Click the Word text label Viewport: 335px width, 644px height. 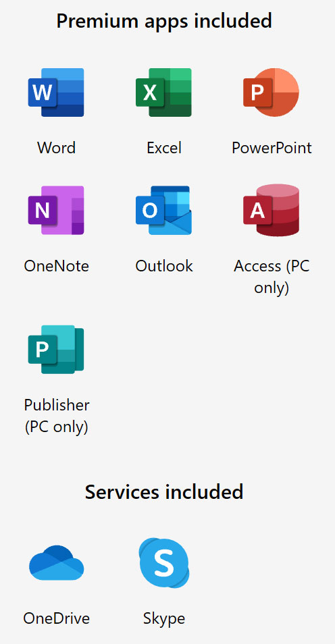(56, 148)
